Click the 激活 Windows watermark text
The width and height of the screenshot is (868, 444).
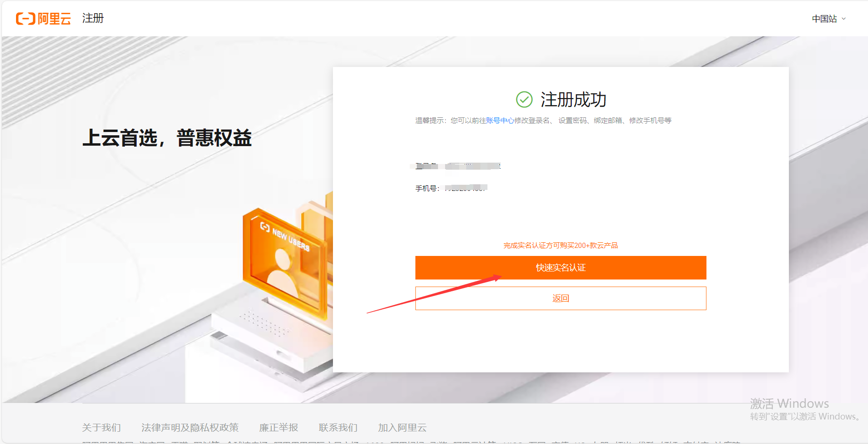789,403
